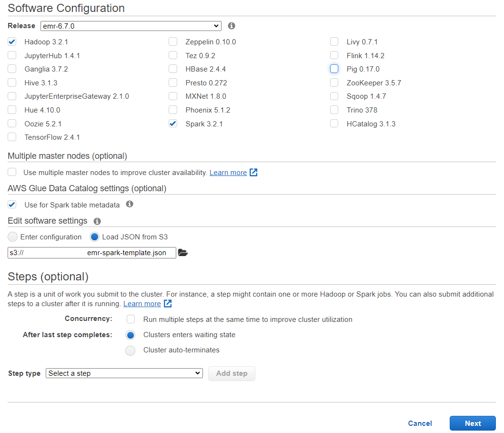Check the Tez 0.9.2 checkbox

coord(173,55)
